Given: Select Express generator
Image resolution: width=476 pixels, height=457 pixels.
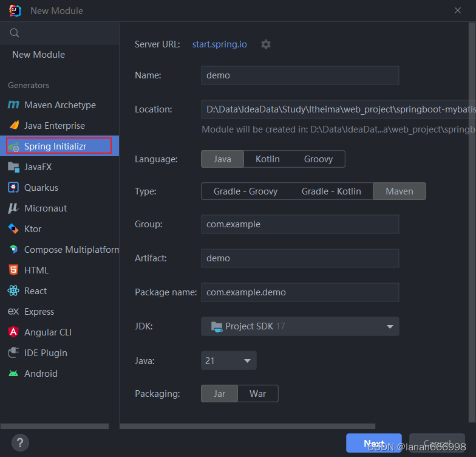Looking at the screenshot, I should pyautogui.click(x=59, y=311).
